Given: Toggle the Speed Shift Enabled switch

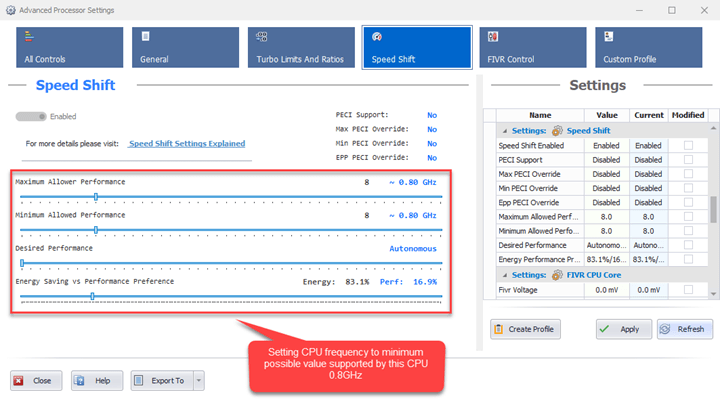Looking at the screenshot, I should 31,117.
